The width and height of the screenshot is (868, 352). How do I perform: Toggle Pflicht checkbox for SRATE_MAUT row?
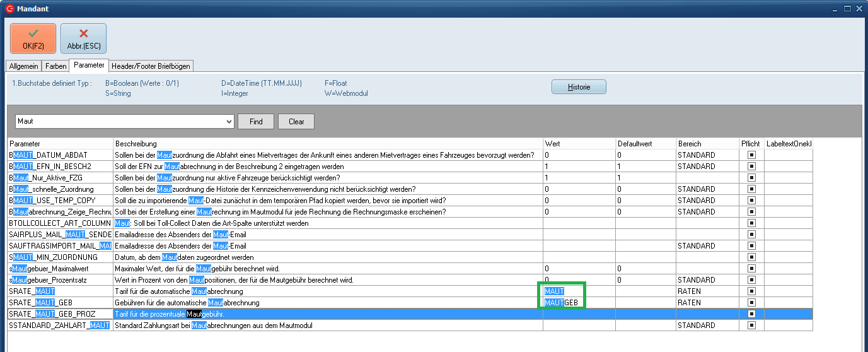click(751, 291)
